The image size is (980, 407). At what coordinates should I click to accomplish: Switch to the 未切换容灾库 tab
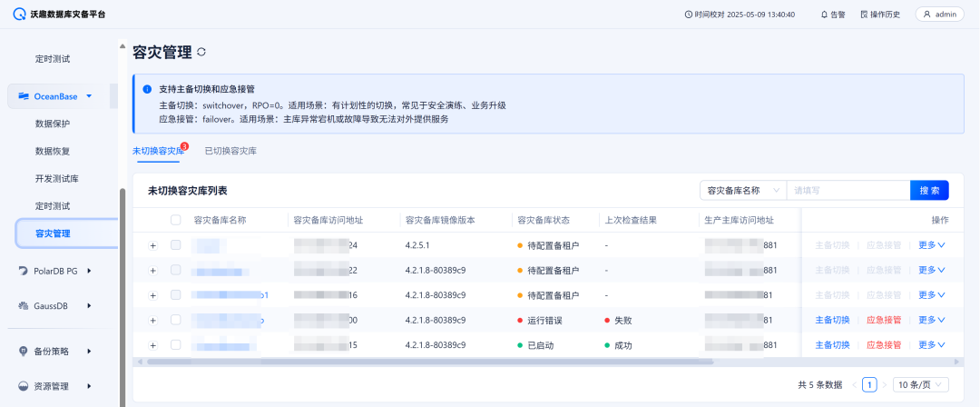(x=158, y=151)
